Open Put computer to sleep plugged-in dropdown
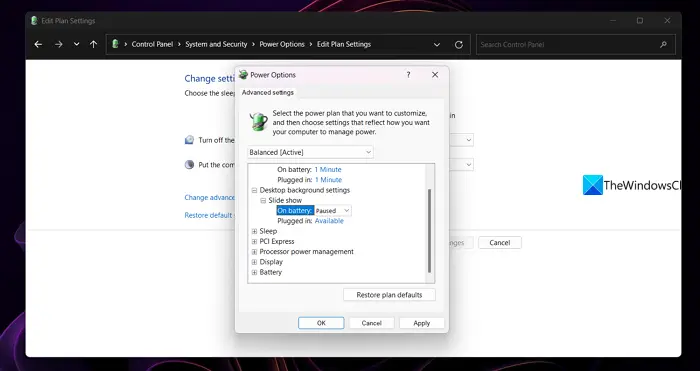This screenshot has height=371, width=700. point(461,165)
